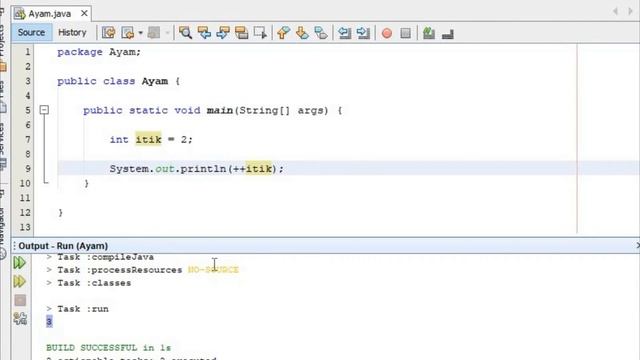Click the Uncomment lines icon
Screen dimensions: 640x360
(448, 33)
